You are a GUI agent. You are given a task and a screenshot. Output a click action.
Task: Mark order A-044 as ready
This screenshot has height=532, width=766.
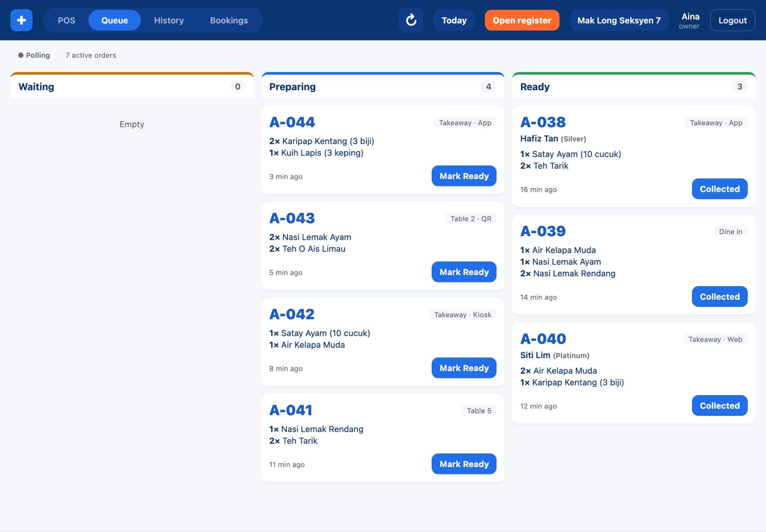[x=464, y=176]
